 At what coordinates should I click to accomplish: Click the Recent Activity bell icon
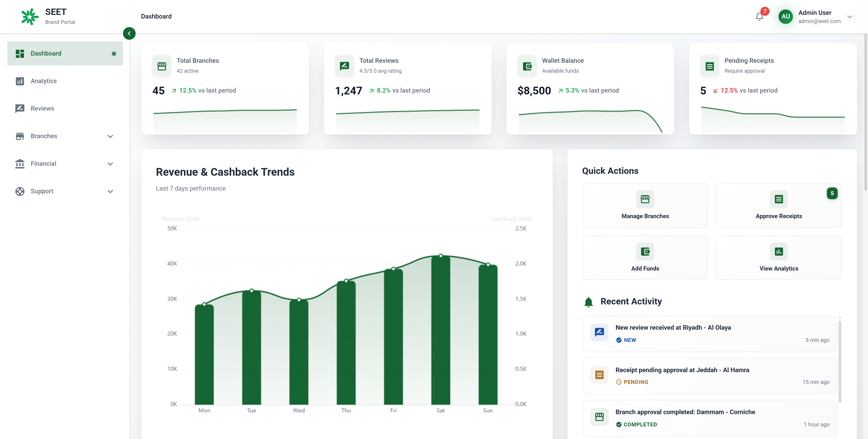(x=589, y=302)
